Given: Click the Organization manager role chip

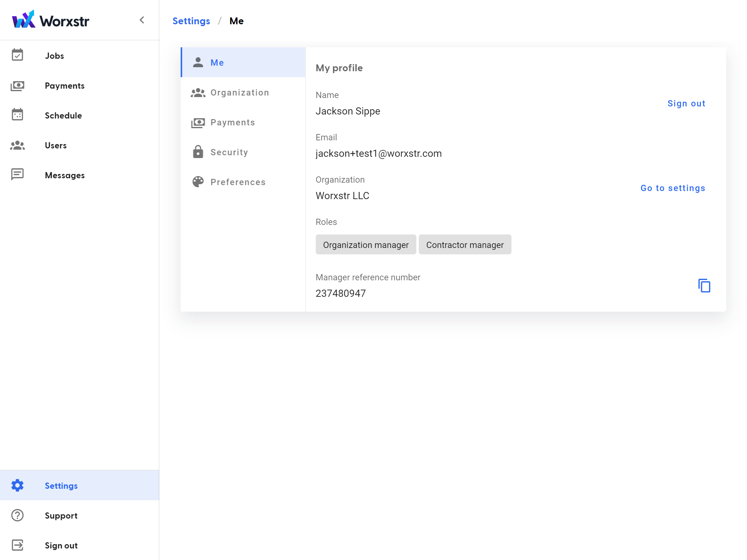Looking at the screenshot, I should (x=365, y=245).
